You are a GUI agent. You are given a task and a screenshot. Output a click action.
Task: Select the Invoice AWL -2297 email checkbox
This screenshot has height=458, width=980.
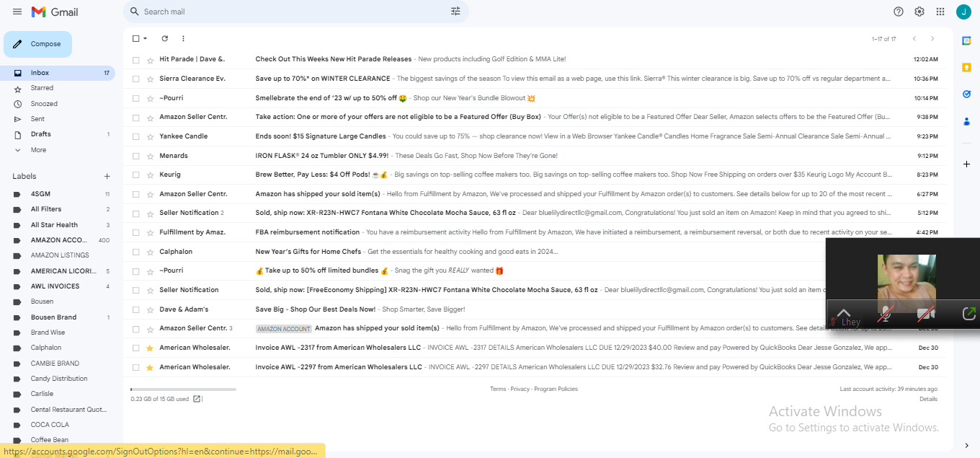pyautogui.click(x=135, y=367)
